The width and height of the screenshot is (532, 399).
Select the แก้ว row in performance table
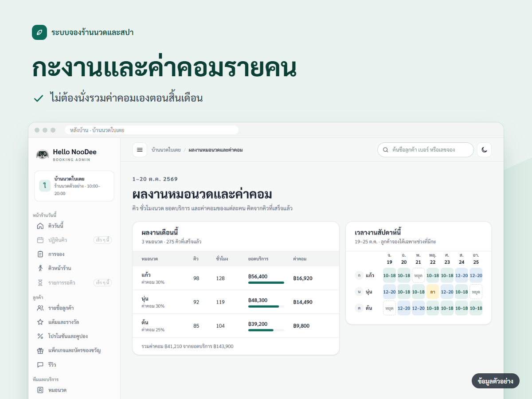point(236,278)
